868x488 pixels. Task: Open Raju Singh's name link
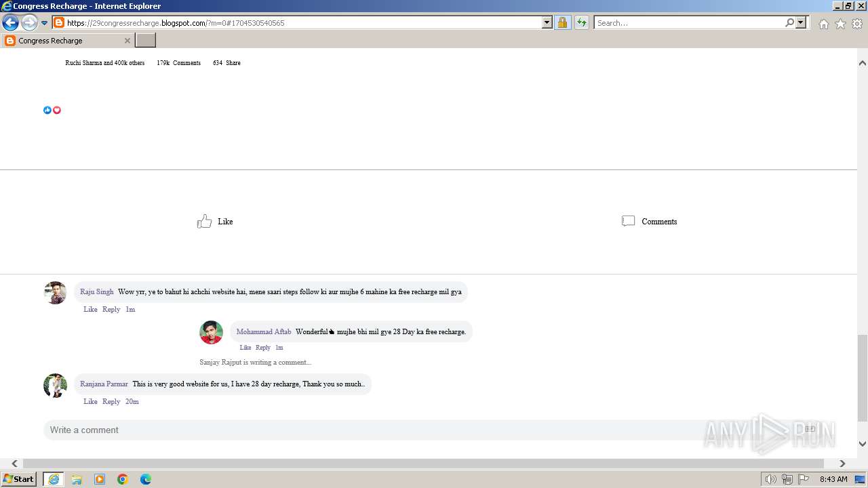(x=97, y=292)
